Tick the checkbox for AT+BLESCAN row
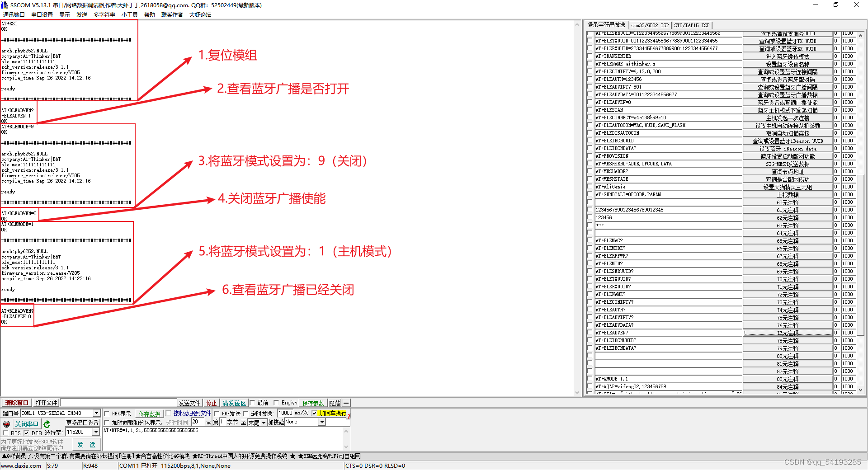 click(x=590, y=110)
